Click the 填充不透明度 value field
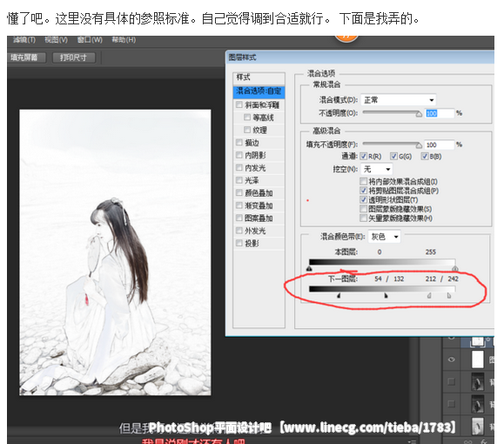Viewport: 504px width, 444px height. (439, 145)
